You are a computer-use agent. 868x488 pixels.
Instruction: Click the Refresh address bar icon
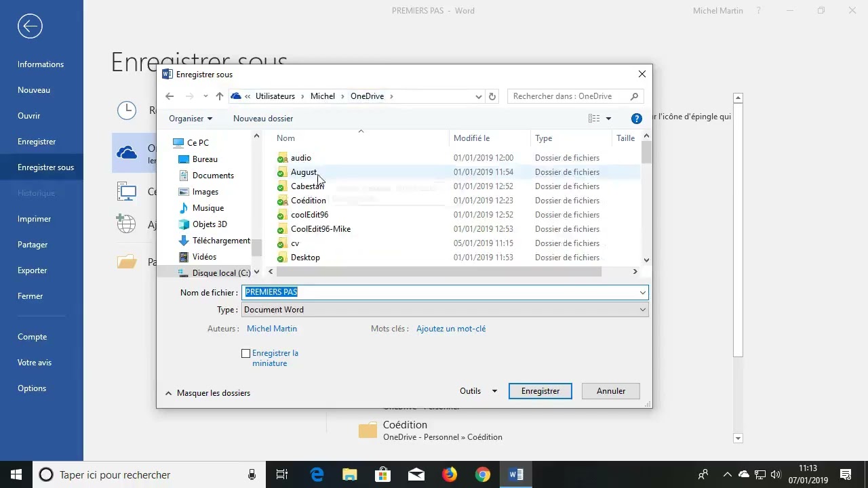492,96
